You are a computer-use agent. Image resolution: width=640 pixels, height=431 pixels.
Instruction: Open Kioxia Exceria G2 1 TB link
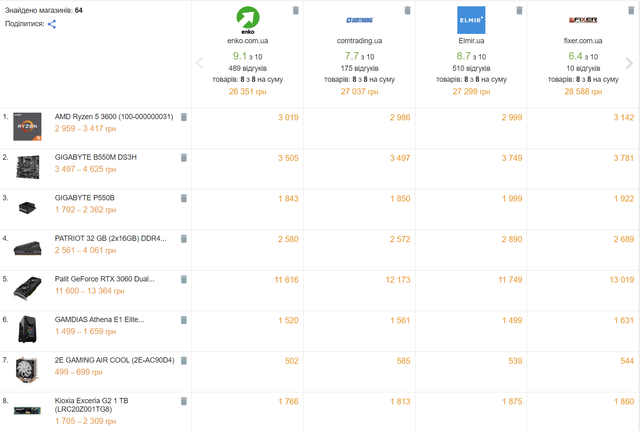point(91,405)
